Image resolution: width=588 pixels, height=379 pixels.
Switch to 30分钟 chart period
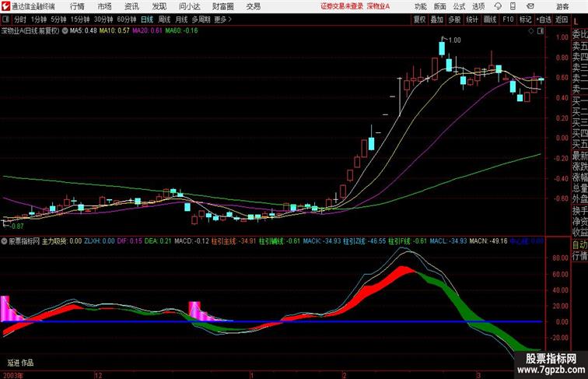(103, 19)
